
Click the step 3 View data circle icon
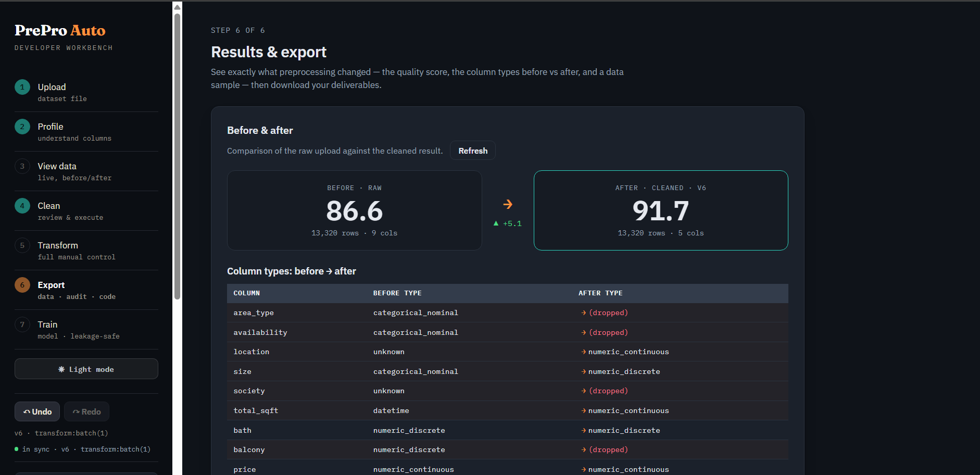click(22, 166)
